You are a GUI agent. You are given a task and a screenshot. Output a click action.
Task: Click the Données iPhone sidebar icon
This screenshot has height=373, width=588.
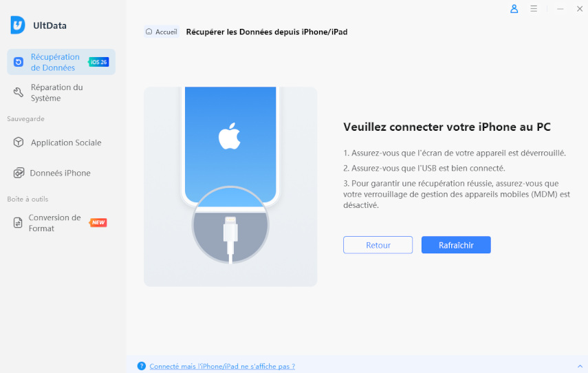click(19, 173)
